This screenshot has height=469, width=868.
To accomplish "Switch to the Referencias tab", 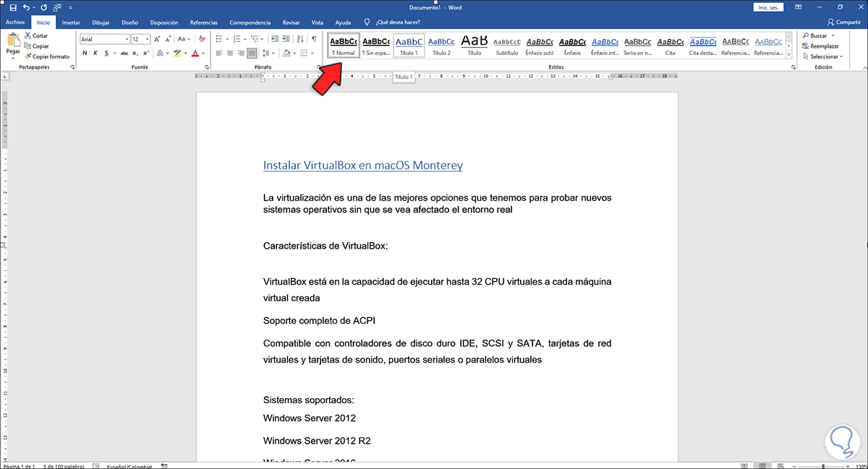I will [x=203, y=22].
